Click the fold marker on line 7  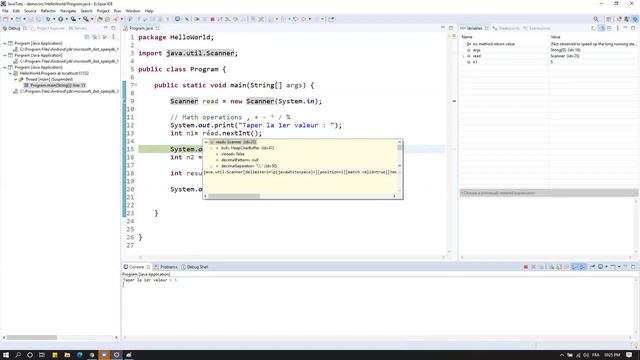click(136, 85)
